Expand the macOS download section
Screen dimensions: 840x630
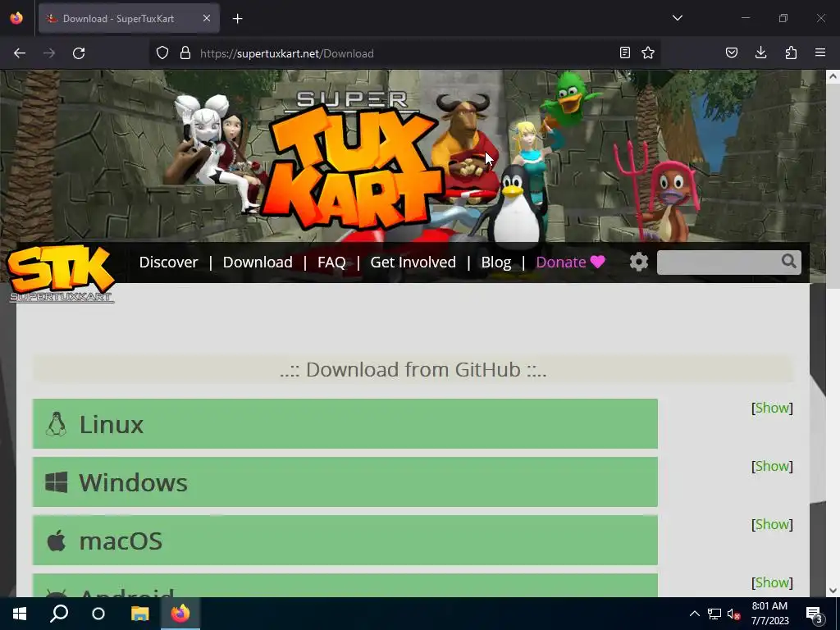[x=345, y=541]
